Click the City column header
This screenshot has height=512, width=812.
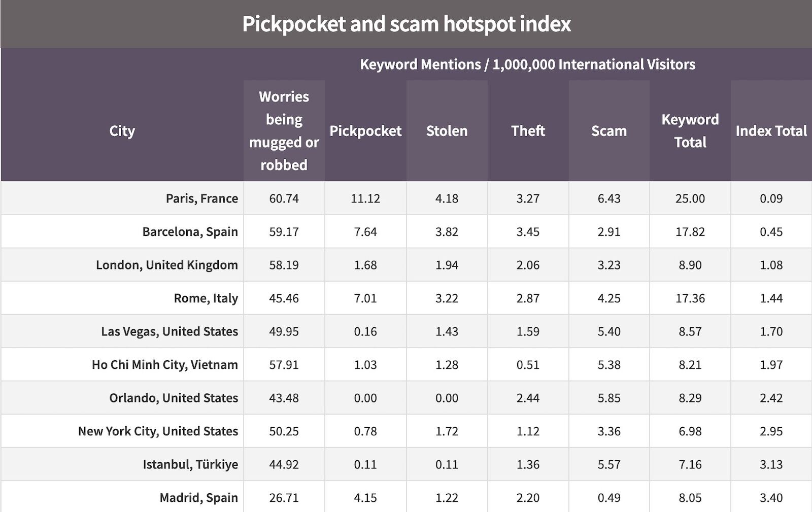pos(122,131)
